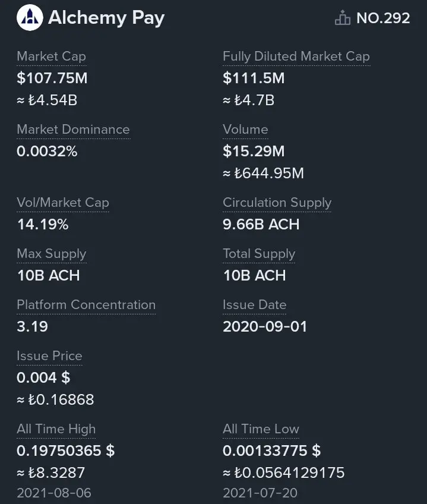The image size is (427, 504).
Task: Click the Vol/Market Cap label
Action: [63, 203]
